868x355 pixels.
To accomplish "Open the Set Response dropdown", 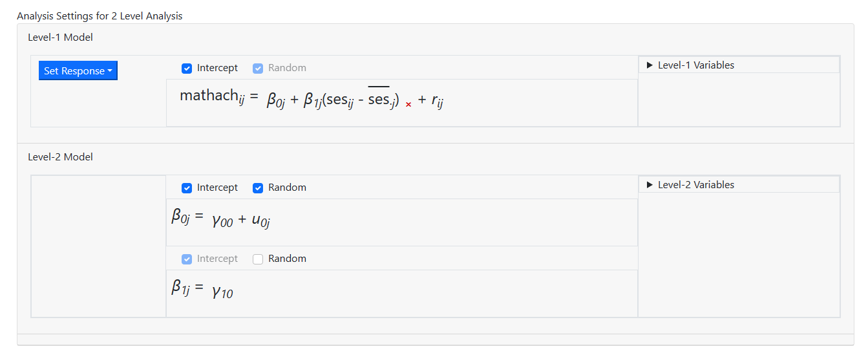I will pyautogui.click(x=78, y=71).
